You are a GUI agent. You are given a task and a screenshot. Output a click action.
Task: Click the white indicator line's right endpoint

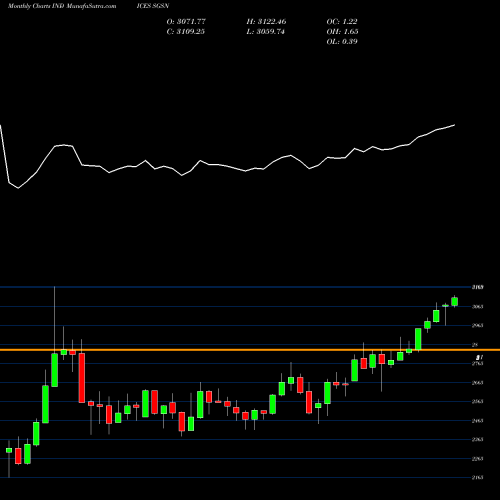[455, 125]
